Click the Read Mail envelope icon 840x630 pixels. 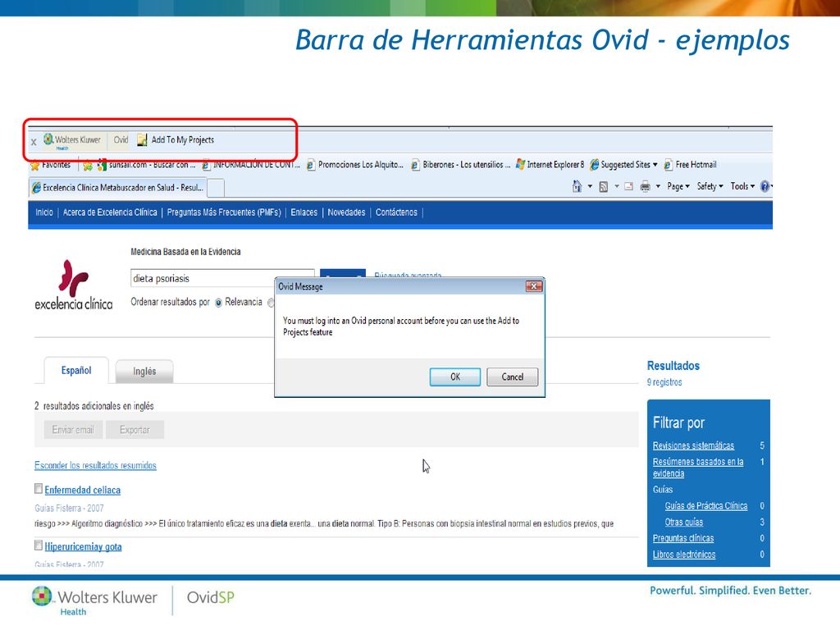coord(628,186)
